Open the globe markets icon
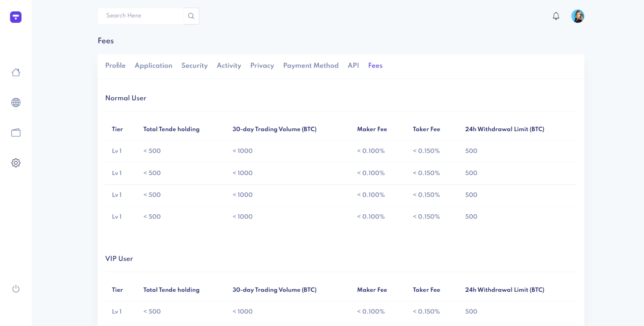Screen dimensions: 644x326 (x=16, y=103)
